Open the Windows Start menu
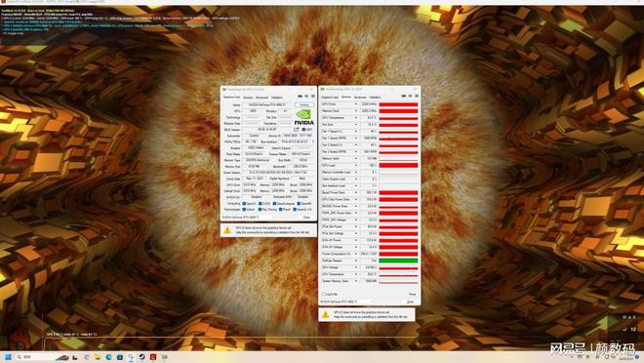This screenshot has height=363, width=644. point(8,357)
